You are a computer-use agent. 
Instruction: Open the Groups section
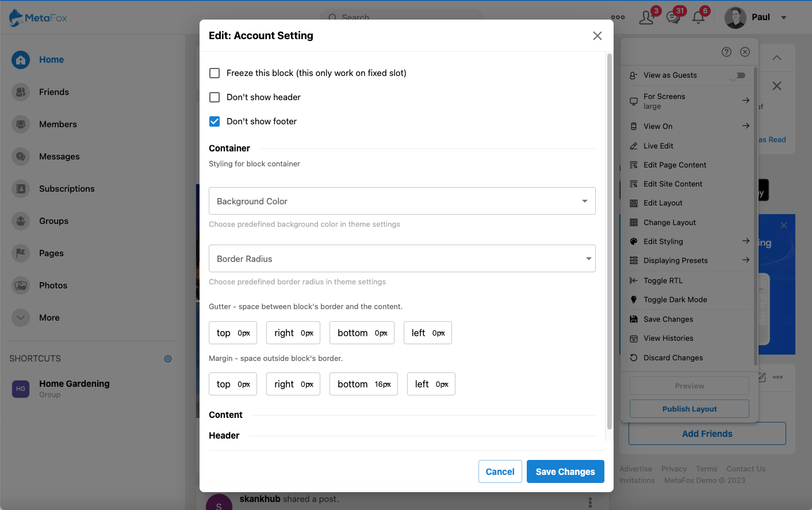click(53, 220)
